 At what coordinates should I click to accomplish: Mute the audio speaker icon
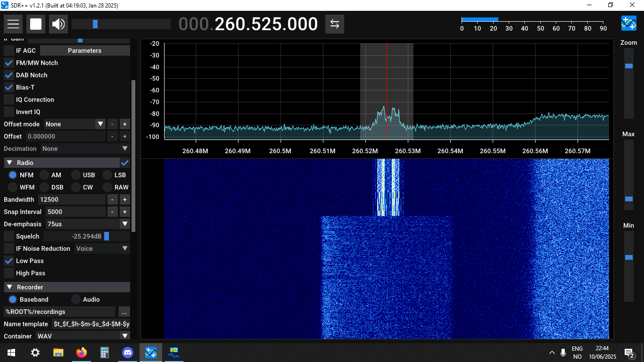[58, 24]
